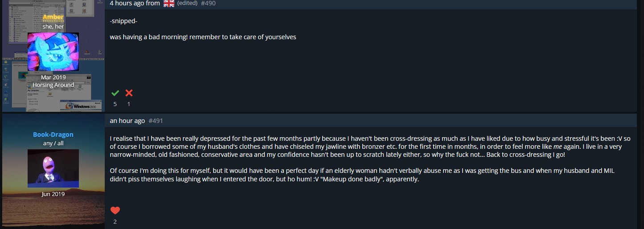This screenshot has width=644, height=229.
Task: Show who gave the 5 checkmark votes
Action: [115, 104]
